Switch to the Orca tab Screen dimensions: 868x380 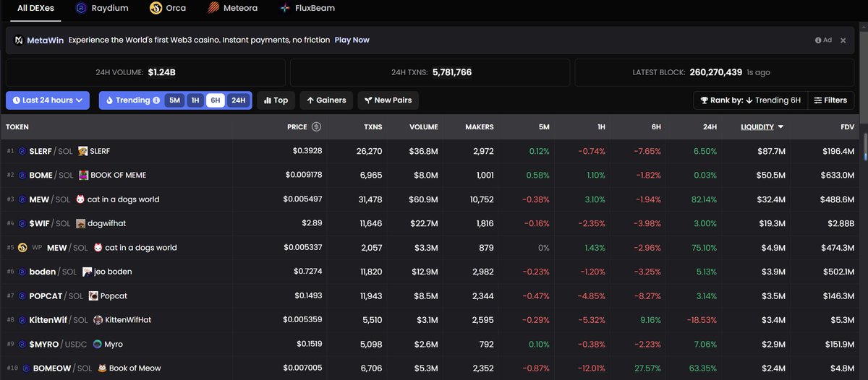[168, 9]
